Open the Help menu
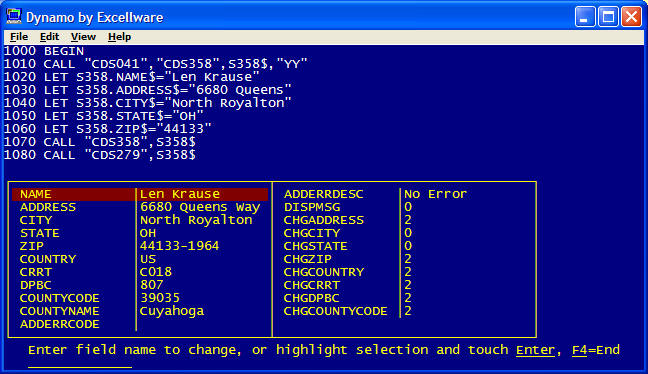This screenshot has width=648, height=374. [x=119, y=37]
